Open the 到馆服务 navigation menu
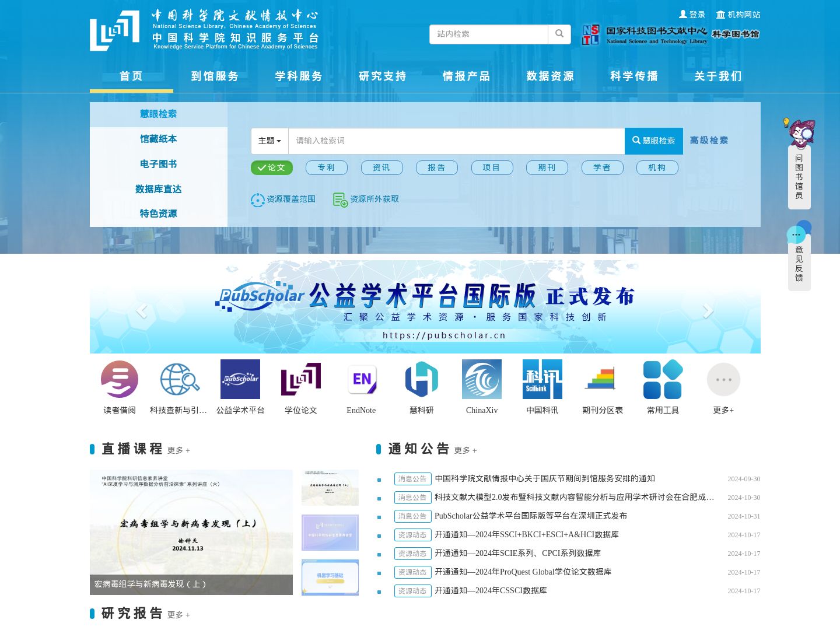Screen dimensions: 840x630 pos(215,76)
